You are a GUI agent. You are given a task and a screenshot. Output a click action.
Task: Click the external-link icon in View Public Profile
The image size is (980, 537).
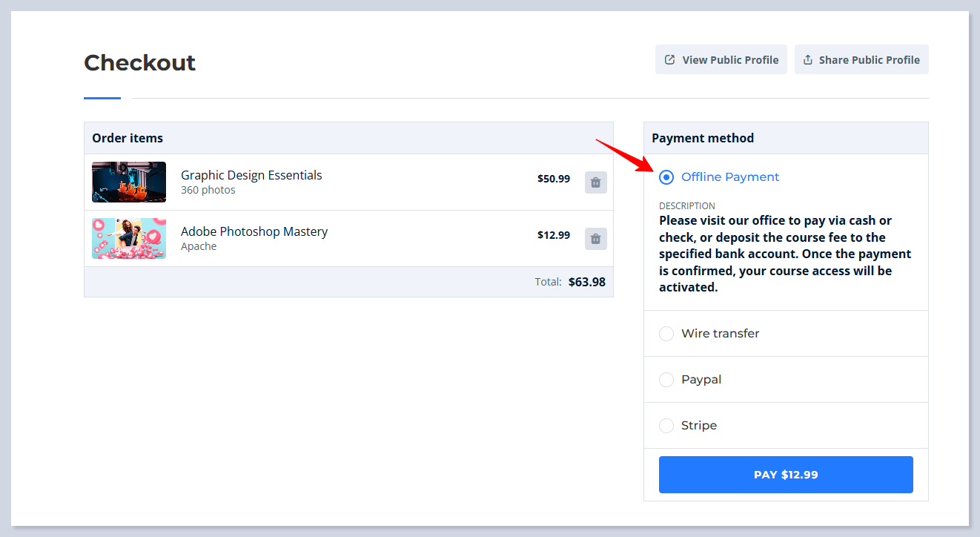(669, 60)
